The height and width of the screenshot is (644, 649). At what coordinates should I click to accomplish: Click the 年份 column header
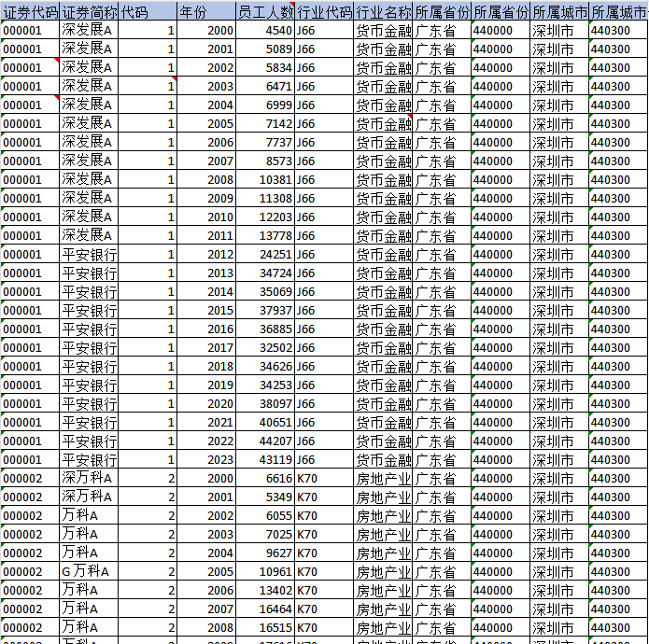pos(206,12)
